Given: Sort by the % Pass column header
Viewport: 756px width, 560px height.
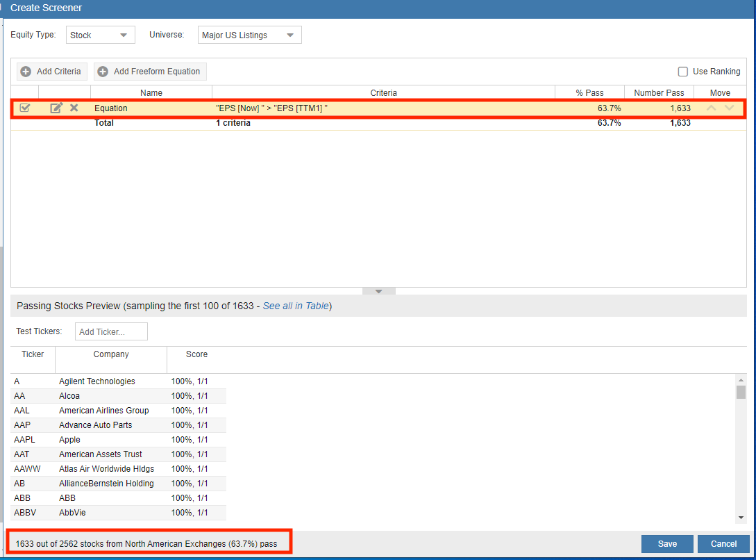Looking at the screenshot, I should point(589,93).
